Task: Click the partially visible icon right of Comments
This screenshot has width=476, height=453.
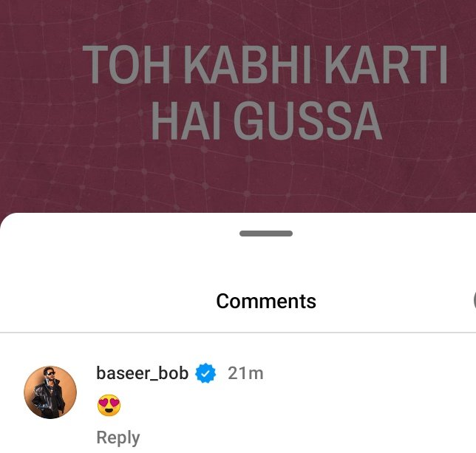Action: pyautogui.click(x=475, y=300)
